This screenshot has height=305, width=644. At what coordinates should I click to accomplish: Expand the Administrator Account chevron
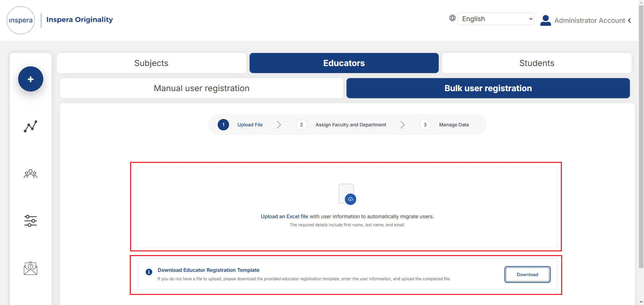click(630, 20)
